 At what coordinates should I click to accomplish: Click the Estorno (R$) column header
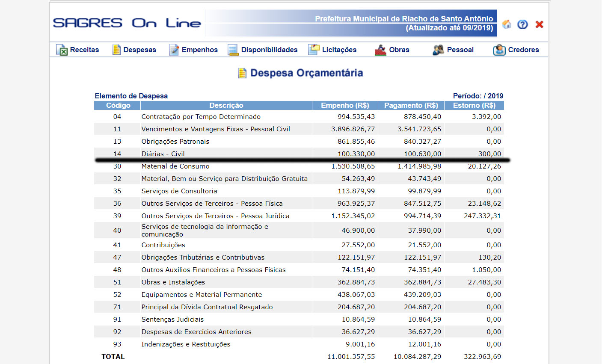tap(474, 105)
